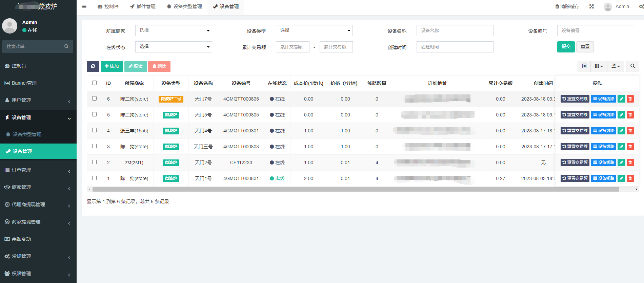
Task: Switch to the 控制台 top tab
Action: coord(108,6)
